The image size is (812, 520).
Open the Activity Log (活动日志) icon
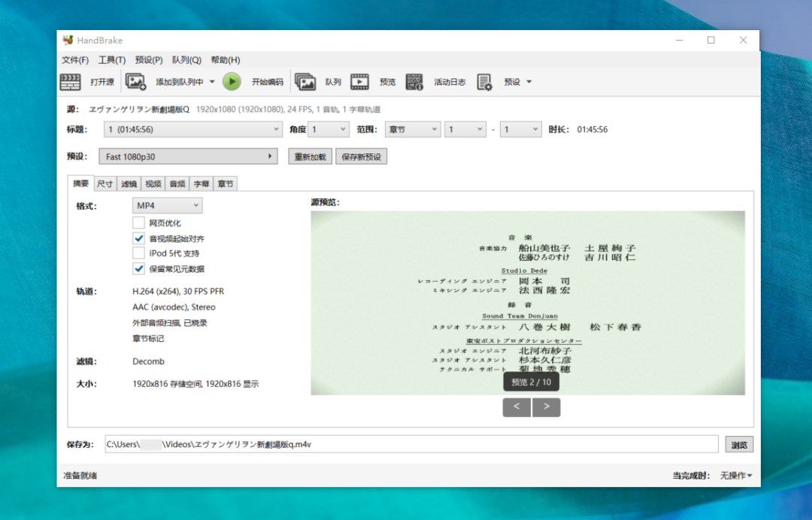click(x=414, y=82)
